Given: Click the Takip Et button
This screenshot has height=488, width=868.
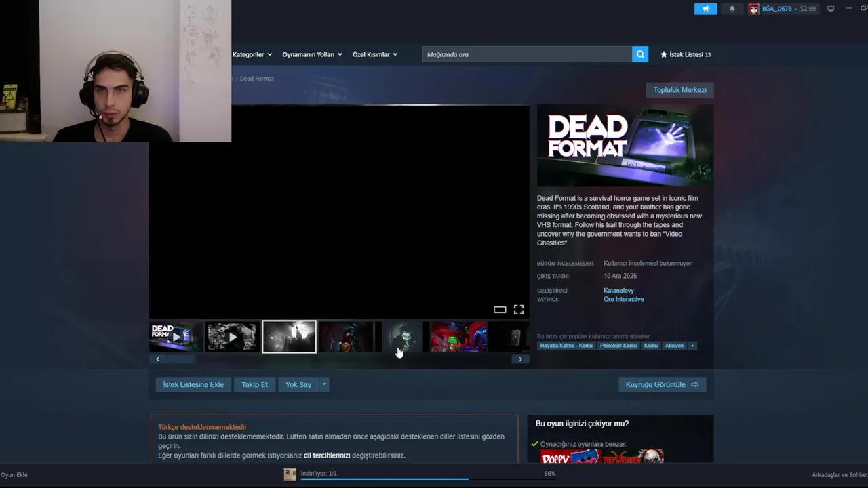Looking at the screenshot, I should (x=255, y=384).
